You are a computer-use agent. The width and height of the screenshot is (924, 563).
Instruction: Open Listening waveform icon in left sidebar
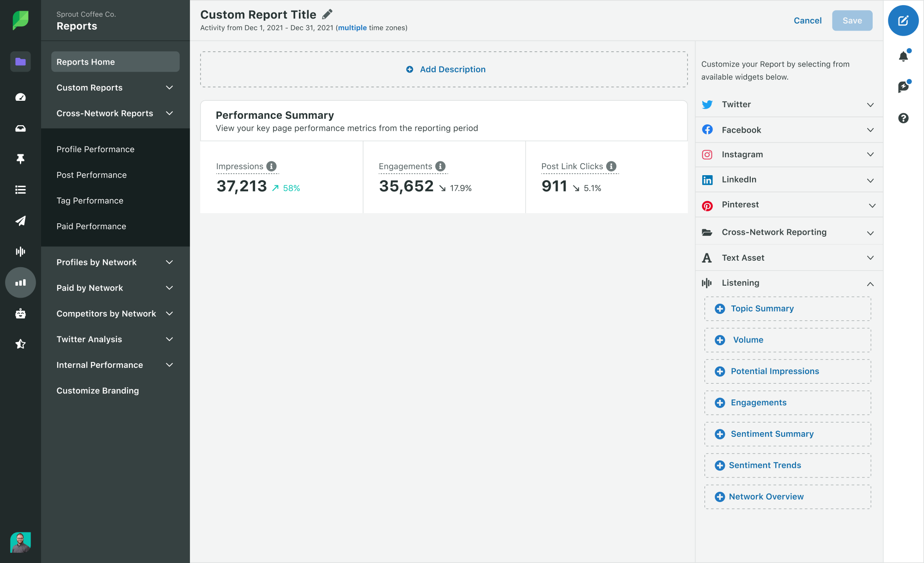(20, 251)
